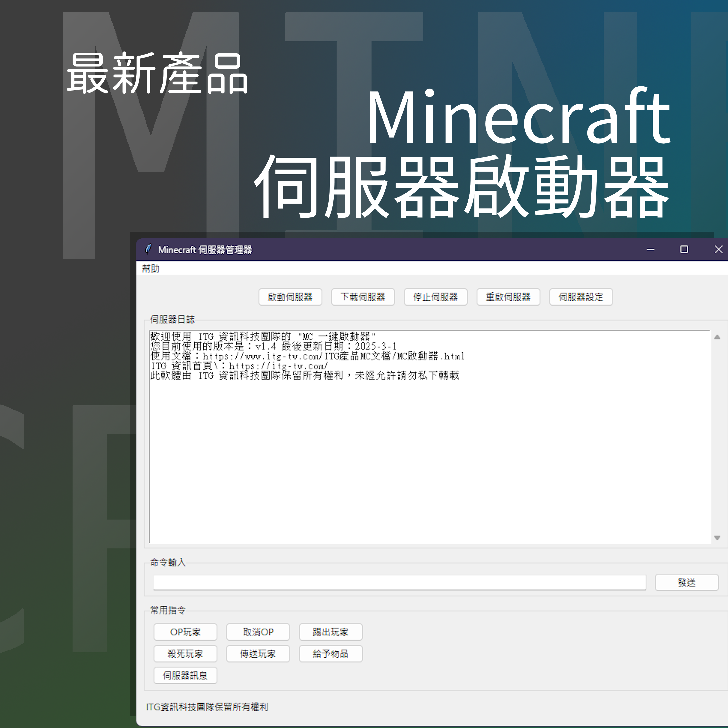Click the 取消OP quick command
The height and width of the screenshot is (728, 728).
(258, 632)
